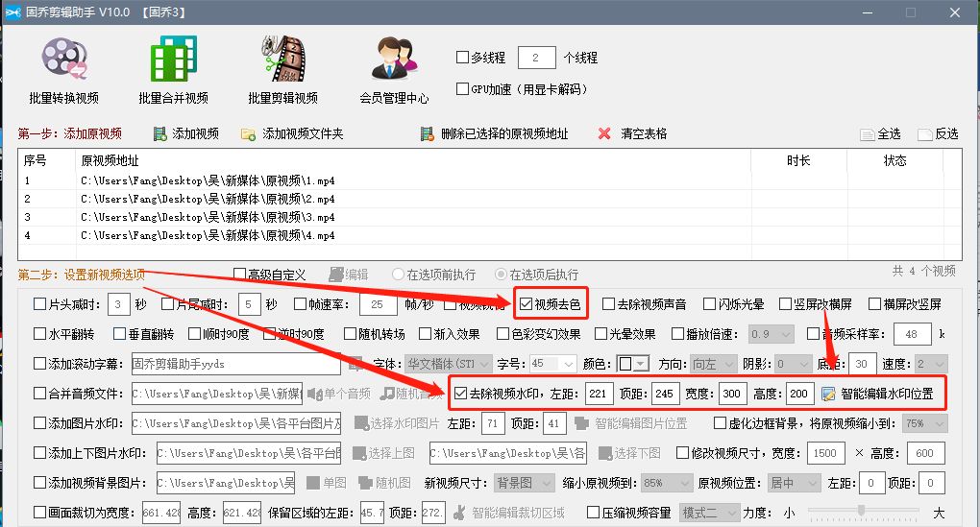The height and width of the screenshot is (527, 980).
Task: Click the 帧速率 input field 25
Action: coord(379,304)
